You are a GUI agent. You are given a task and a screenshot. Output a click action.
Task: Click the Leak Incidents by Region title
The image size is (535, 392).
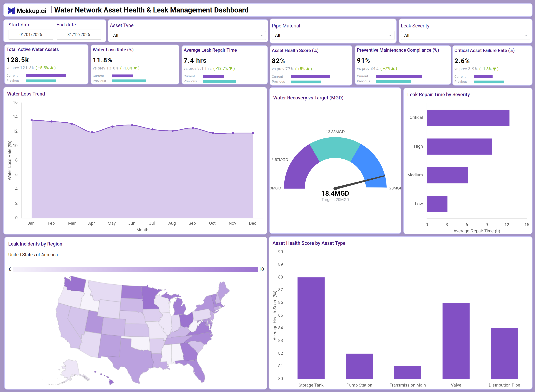click(x=35, y=244)
